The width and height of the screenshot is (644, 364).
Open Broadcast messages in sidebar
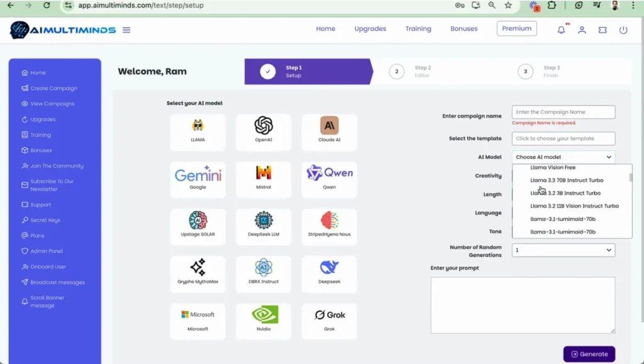tap(53, 282)
